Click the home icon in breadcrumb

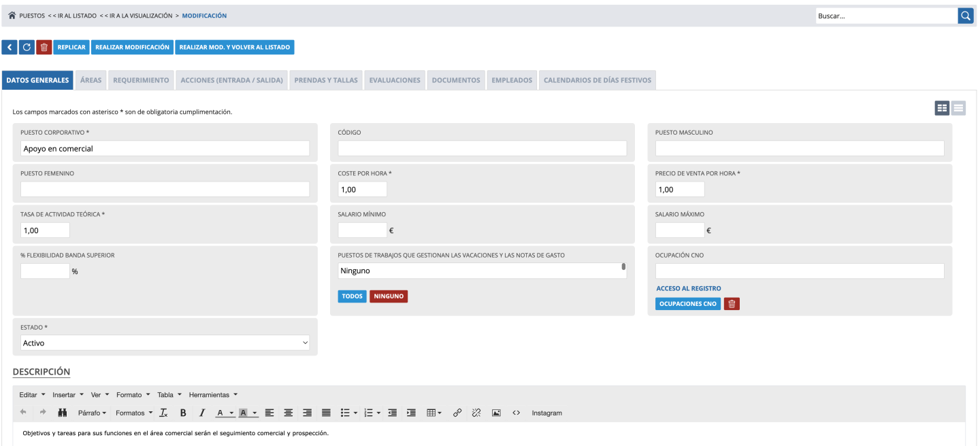[x=12, y=16]
